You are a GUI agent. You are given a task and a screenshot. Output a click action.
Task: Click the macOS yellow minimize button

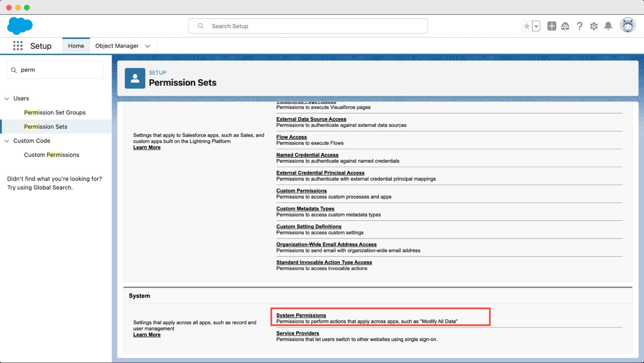point(18,7)
